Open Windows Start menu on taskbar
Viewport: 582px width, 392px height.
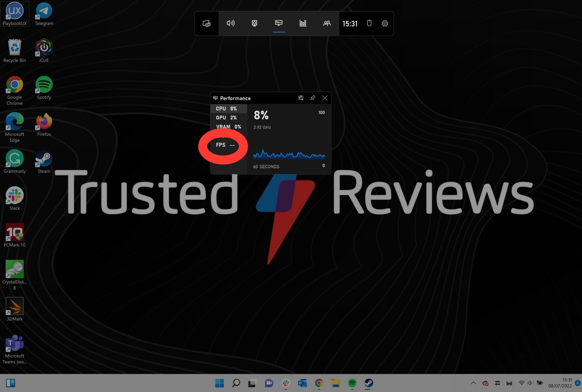219,383
